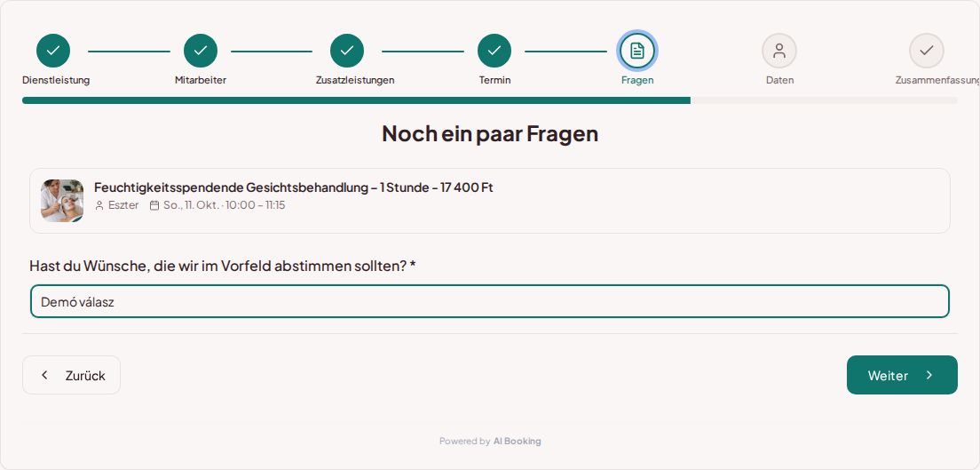Click the heading 'Noch ein paar Fragen'

point(490,134)
